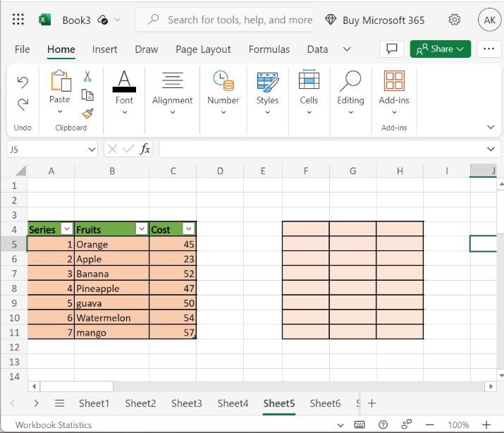The width and height of the screenshot is (504, 433).
Task: Select all cells corner triangle
Action: [x=20, y=171]
